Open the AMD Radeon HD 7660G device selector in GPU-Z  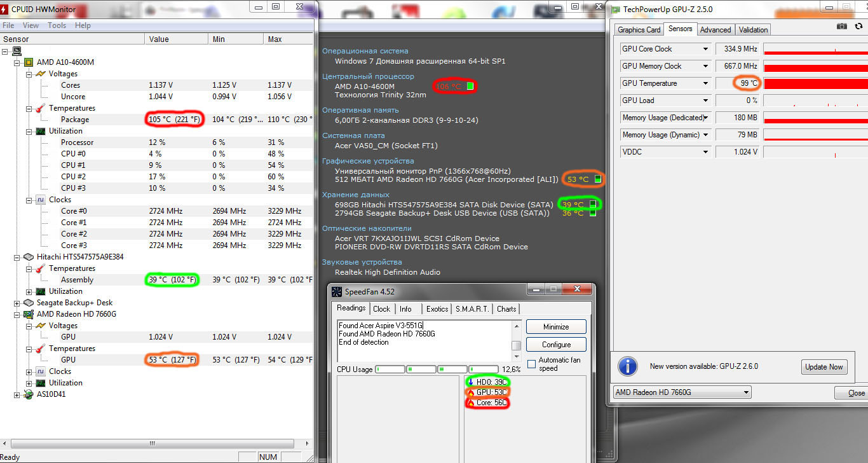[681, 392]
